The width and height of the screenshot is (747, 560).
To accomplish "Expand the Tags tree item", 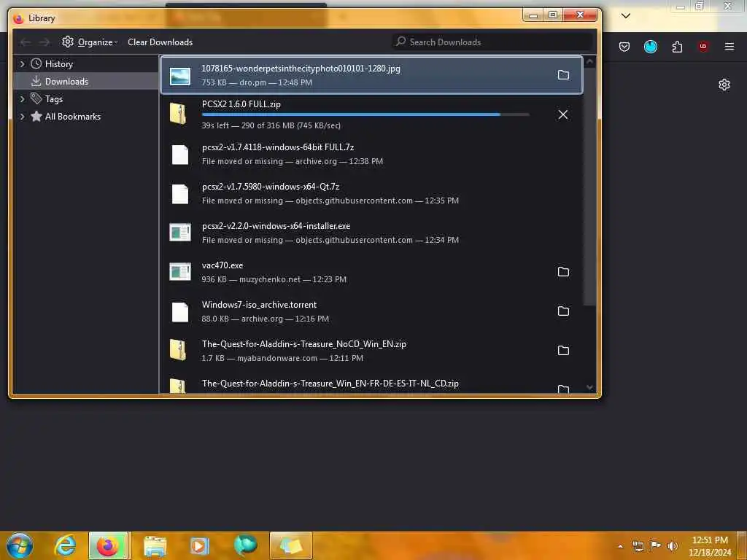I will [22, 99].
